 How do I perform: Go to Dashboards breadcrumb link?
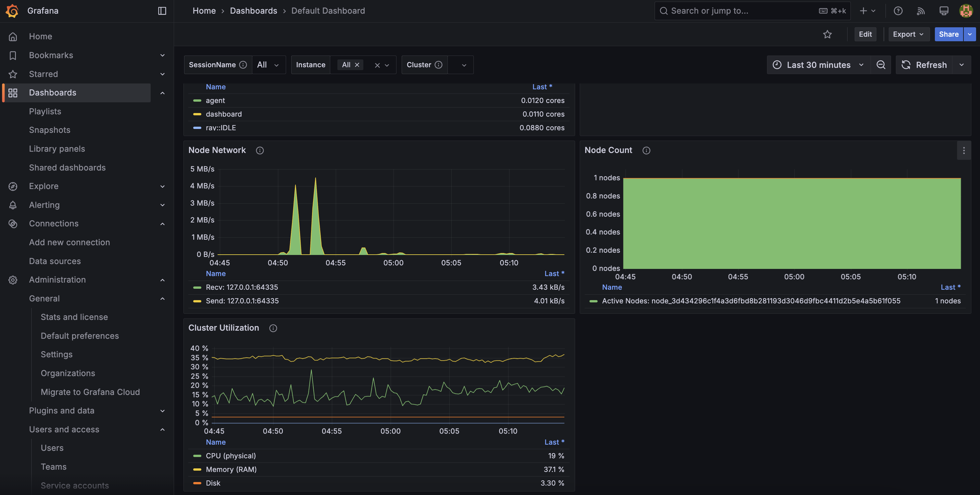(x=253, y=11)
